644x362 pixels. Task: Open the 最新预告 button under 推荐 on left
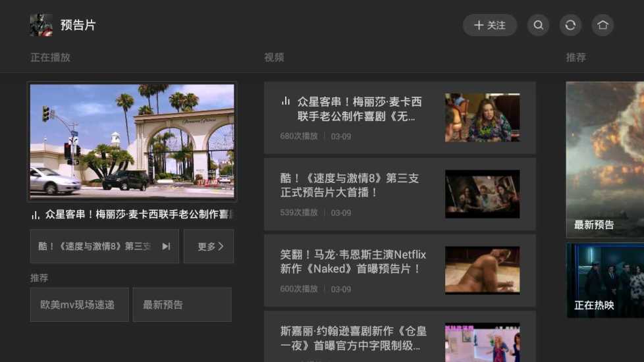tap(182, 305)
